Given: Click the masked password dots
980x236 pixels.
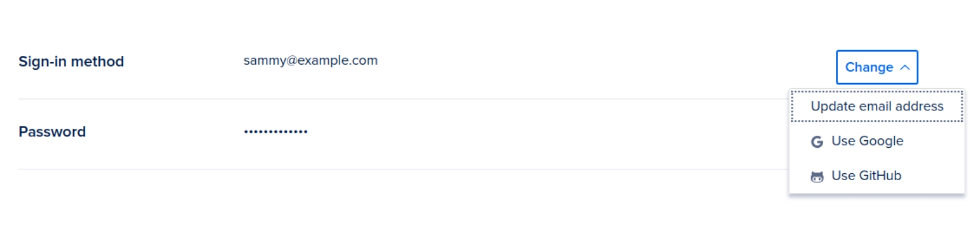Looking at the screenshot, I should click(x=275, y=132).
